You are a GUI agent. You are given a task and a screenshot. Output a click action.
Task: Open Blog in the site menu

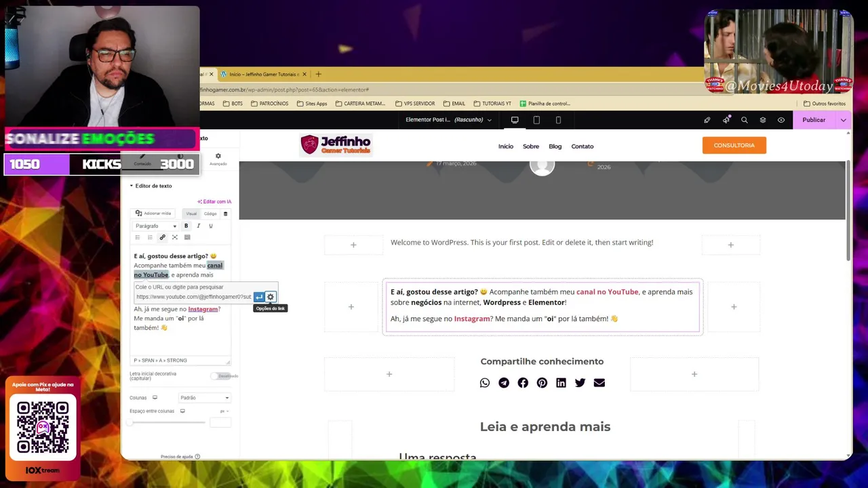555,146
